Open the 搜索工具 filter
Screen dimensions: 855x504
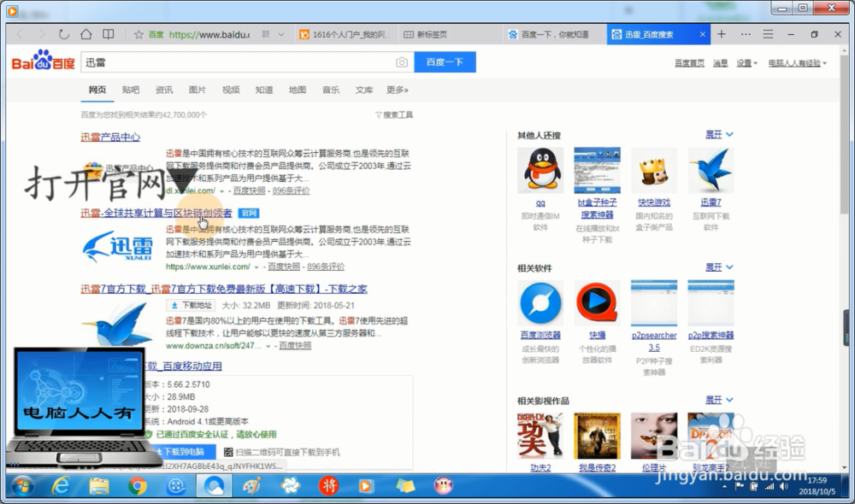coord(394,115)
